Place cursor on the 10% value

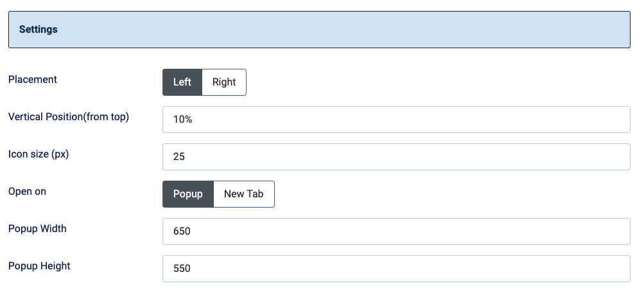(x=182, y=120)
